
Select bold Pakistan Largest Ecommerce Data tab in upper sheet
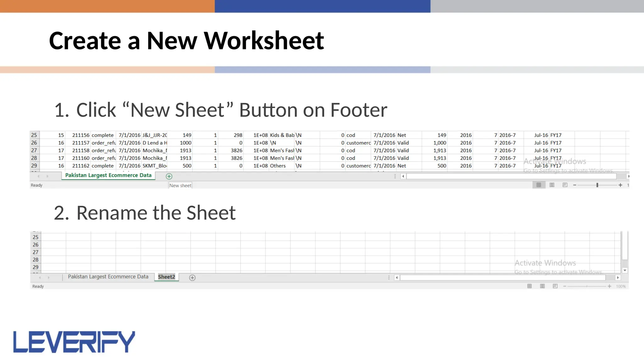(x=108, y=175)
